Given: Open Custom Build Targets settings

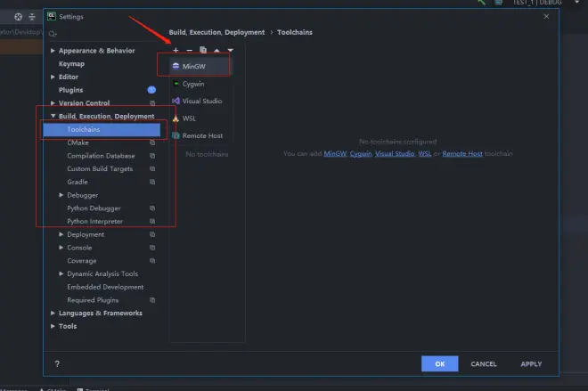Looking at the screenshot, I should tap(100, 169).
